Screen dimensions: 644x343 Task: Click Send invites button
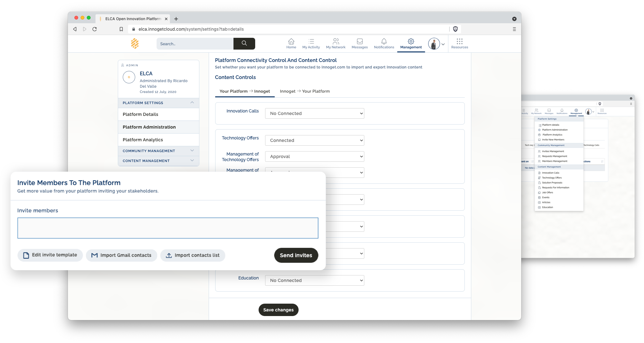pos(296,255)
